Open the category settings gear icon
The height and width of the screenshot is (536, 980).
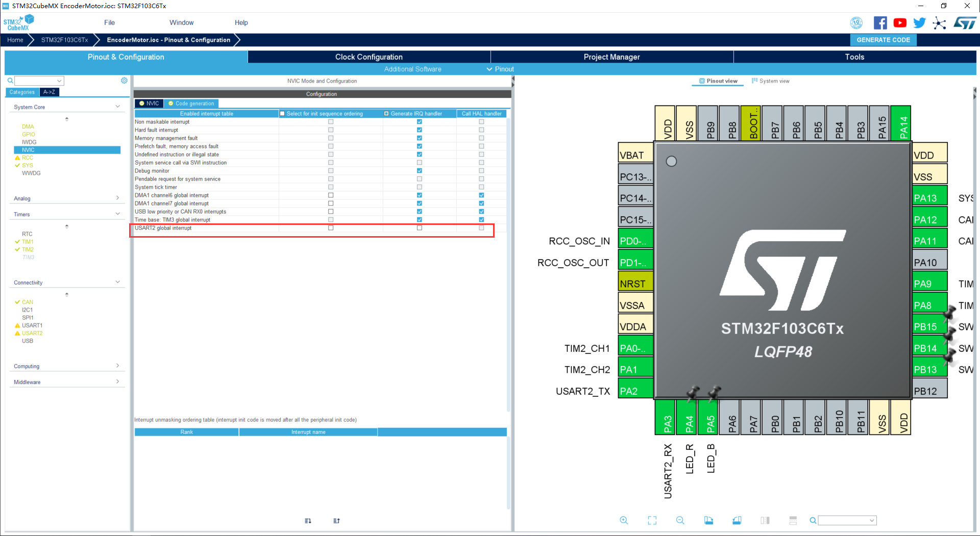(x=124, y=81)
